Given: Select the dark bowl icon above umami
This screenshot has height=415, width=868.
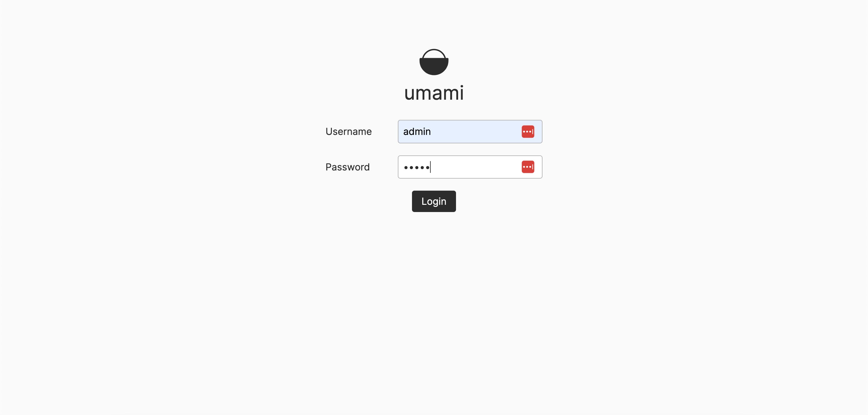Looking at the screenshot, I should [434, 62].
